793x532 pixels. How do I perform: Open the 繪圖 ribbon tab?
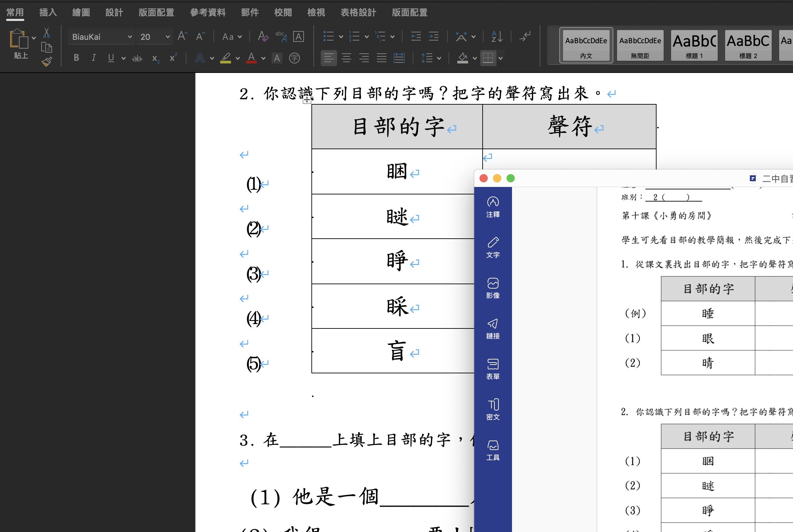click(x=81, y=12)
